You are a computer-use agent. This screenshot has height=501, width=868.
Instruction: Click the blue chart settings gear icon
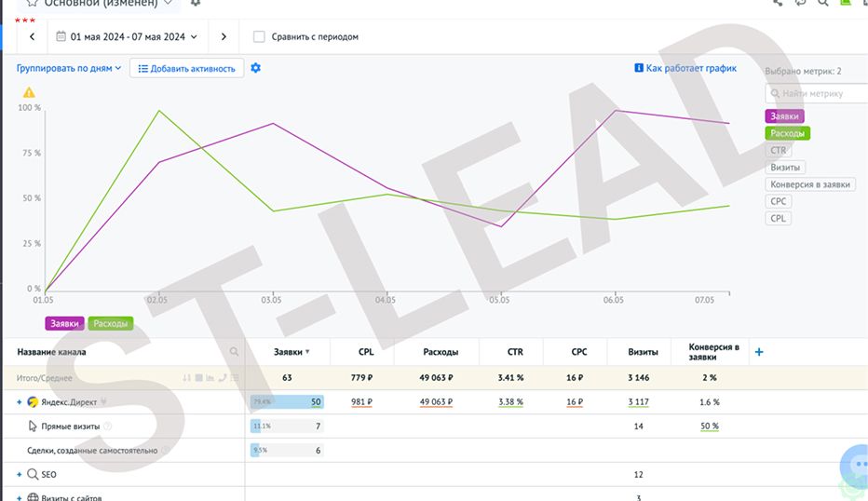[256, 68]
